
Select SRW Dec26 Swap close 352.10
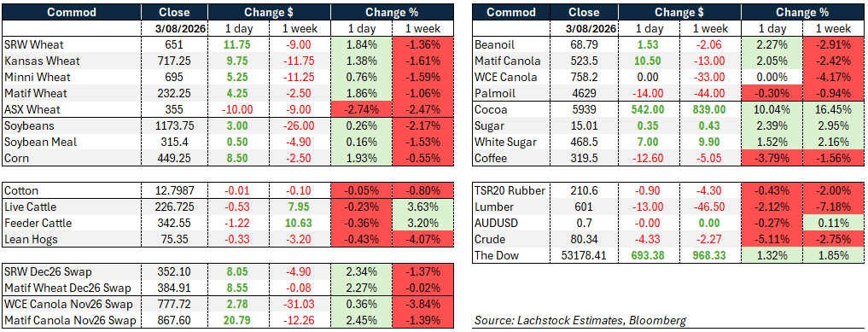click(174, 271)
